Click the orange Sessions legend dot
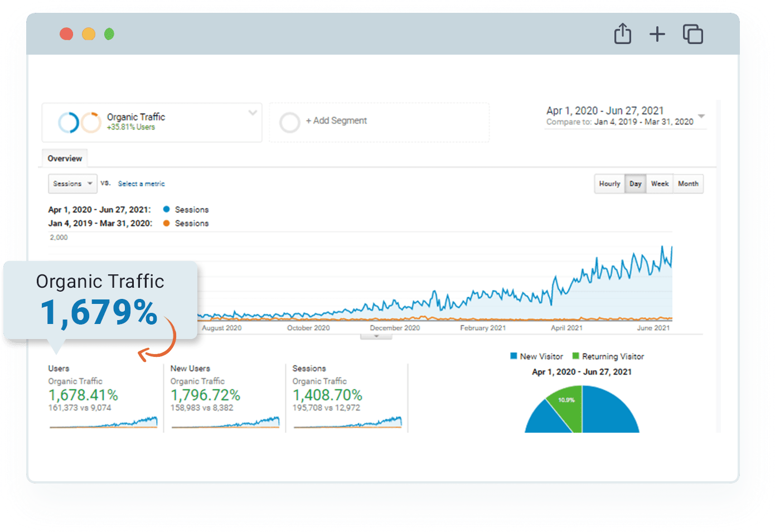This screenshot has height=532, width=775. (166, 223)
